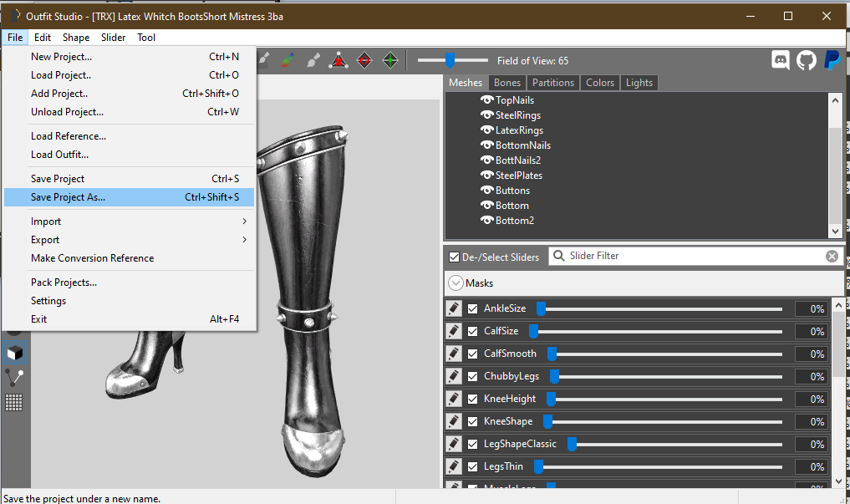Select the Alpha brush tool

[x=313, y=60]
